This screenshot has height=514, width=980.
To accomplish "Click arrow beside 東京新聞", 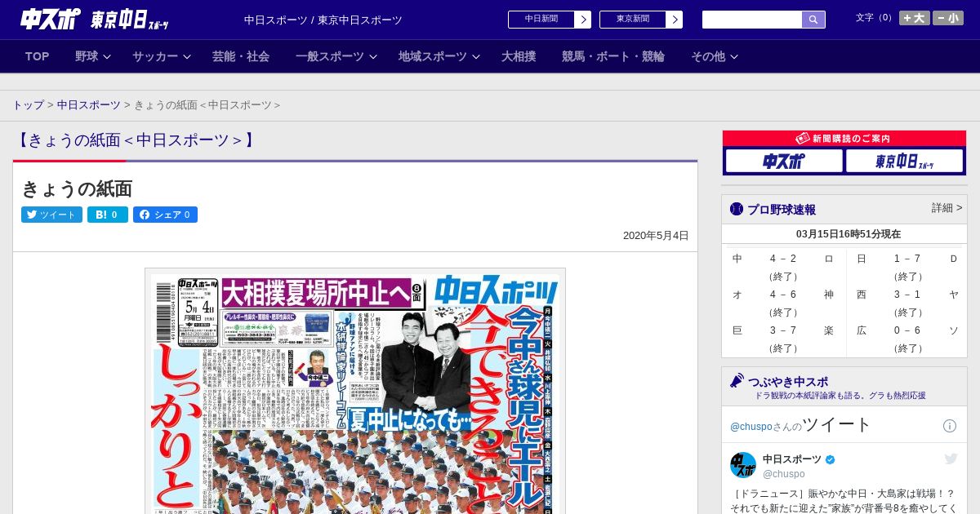I will tap(675, 20).
